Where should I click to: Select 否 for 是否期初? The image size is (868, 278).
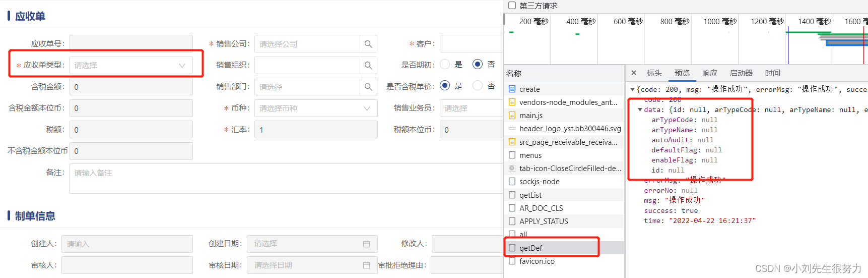click(x=478, y=64)
